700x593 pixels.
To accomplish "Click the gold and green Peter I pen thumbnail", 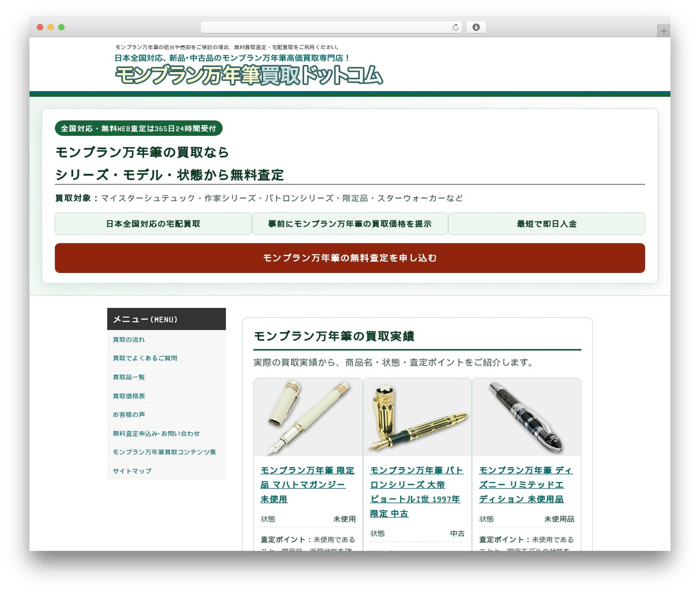I will point(417,417).
